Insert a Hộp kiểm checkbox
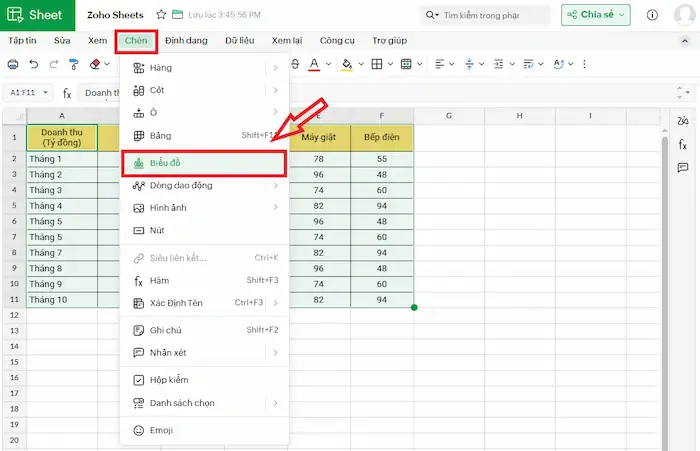 [x=204, y=380]
